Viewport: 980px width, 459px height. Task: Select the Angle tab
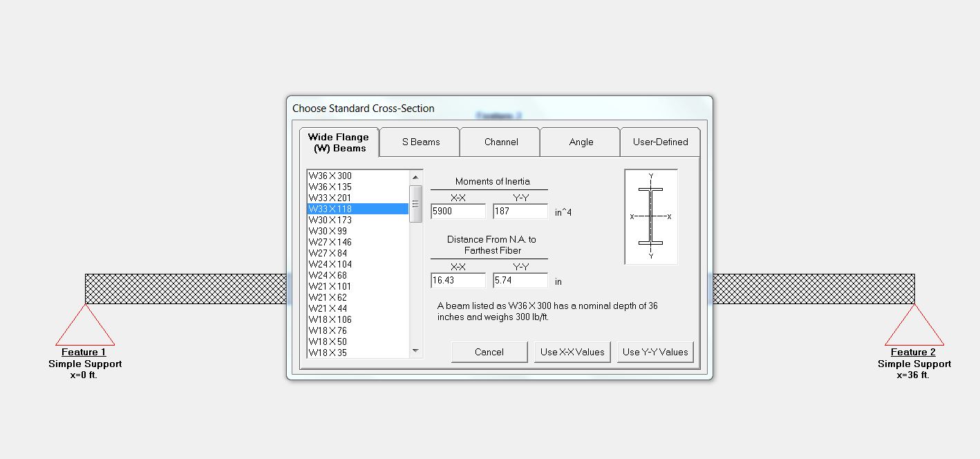click(x=581, y=142)
